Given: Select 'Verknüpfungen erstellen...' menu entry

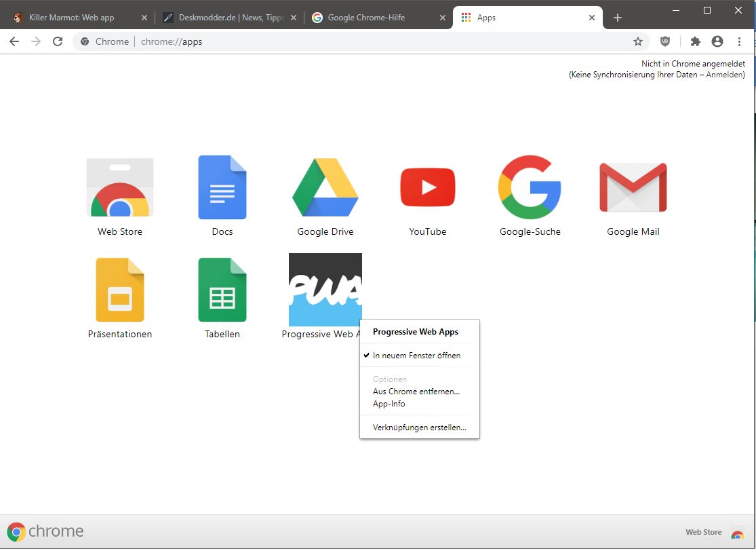Looking at the screenshot, I should point(420,428).
